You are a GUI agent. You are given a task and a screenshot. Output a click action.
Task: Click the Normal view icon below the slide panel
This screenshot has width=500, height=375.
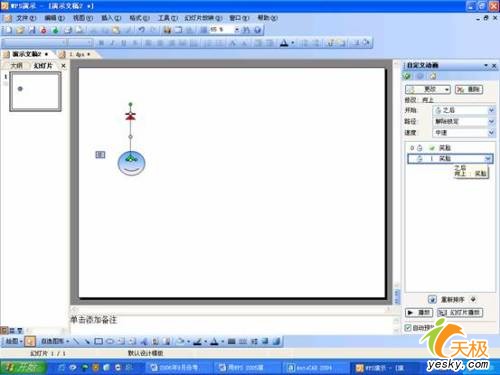coord(4,330)
